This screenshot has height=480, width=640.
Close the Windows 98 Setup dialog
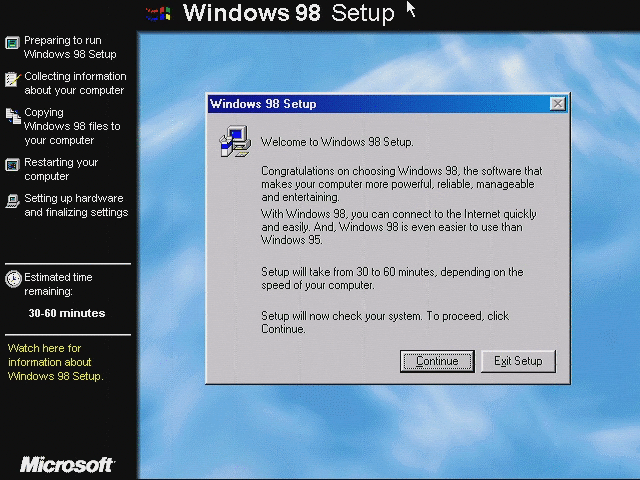click(558, 104)
